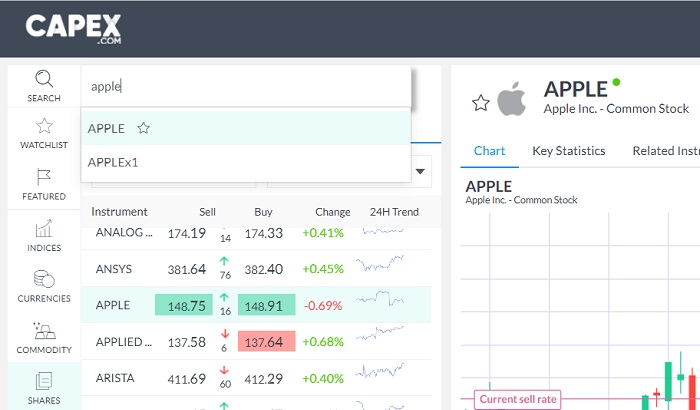
Task: Click ANSYS buy price 382.40
Action: pos(264,269)
